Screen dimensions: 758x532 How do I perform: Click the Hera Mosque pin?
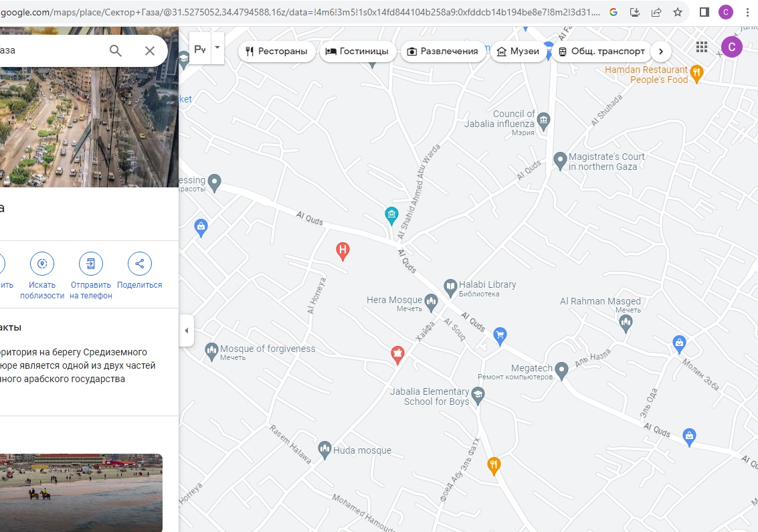(x=432, y=302)
